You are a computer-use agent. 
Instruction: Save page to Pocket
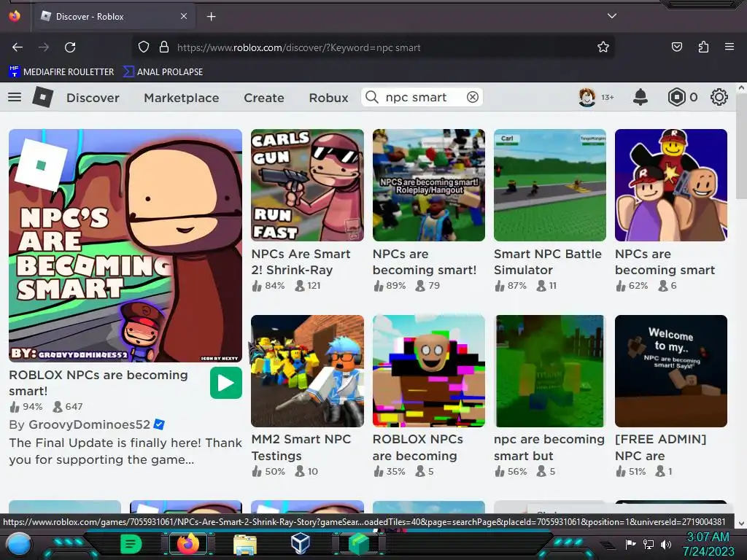676,47
